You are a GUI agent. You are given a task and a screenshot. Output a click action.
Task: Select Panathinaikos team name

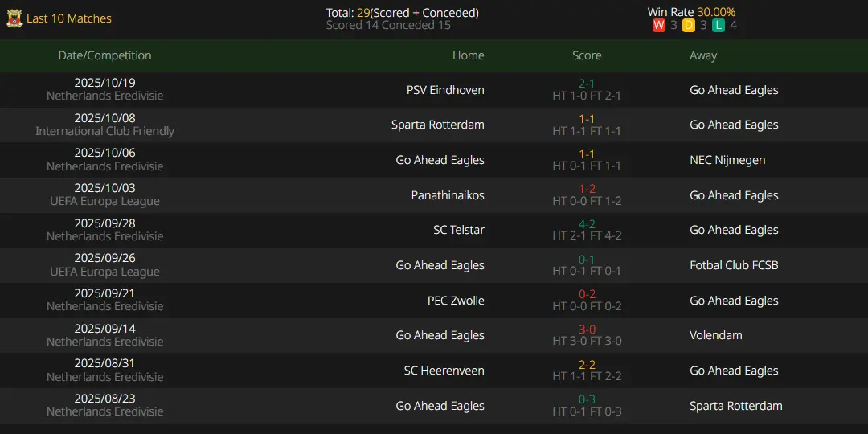[448, 195]
